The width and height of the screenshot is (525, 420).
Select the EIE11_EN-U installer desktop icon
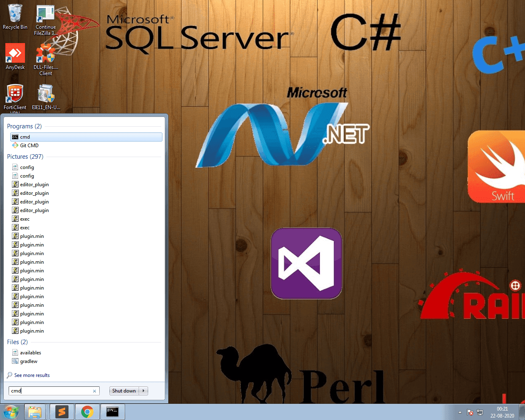46,97
